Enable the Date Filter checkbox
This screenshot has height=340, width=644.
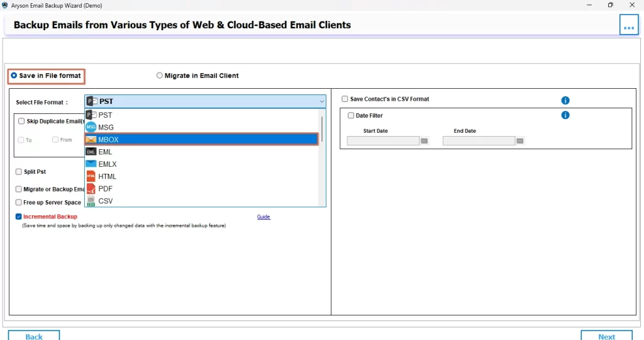351,115
